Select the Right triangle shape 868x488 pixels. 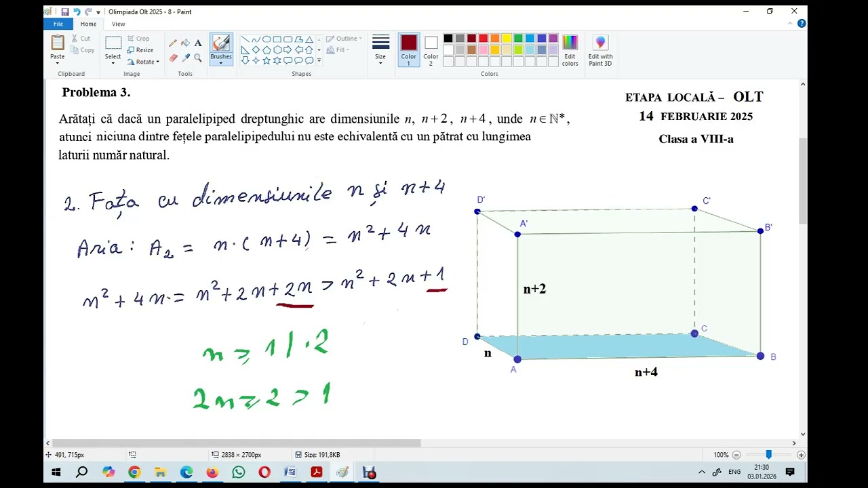pyautogui.click(x=245, y=50)
